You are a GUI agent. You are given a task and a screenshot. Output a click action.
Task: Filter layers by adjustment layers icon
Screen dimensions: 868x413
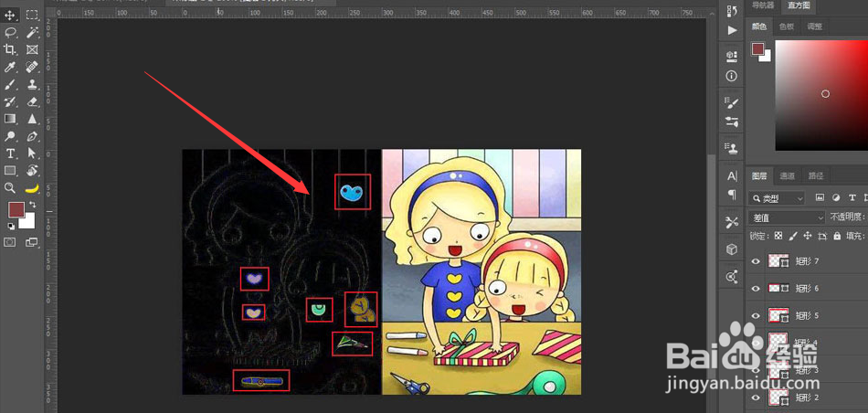[x=836, y=197]
